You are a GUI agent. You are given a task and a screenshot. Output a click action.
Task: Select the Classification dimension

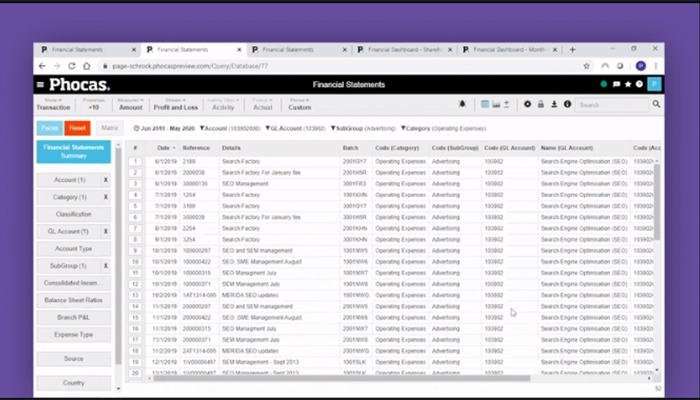(74, 214)
